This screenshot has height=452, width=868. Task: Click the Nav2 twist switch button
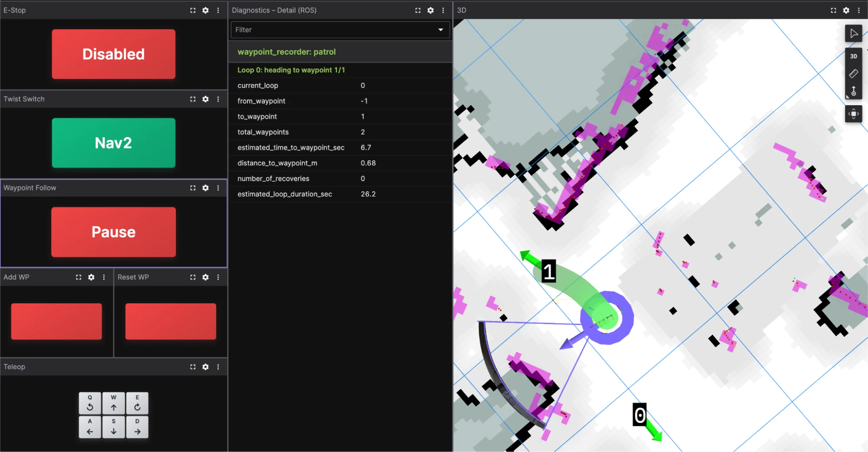[114, 143]
